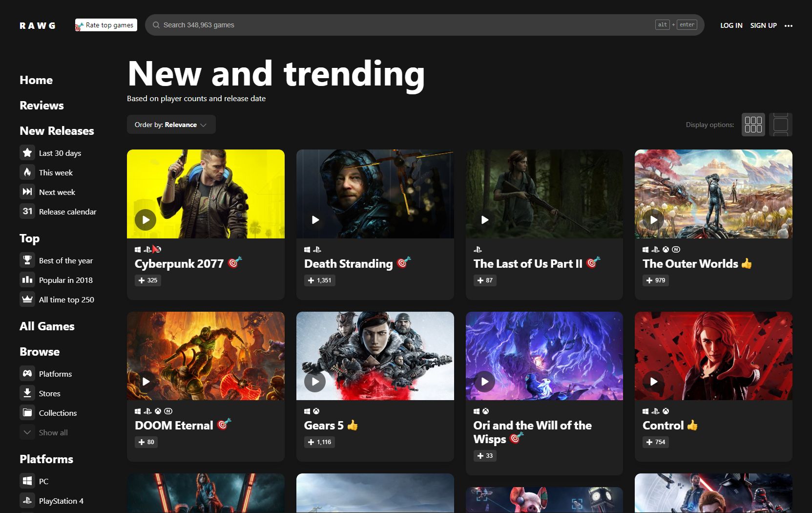Screen dimensions: 812x513
Task: Click the thumbs-up rating icon beside Control
Action: (692, 425)
